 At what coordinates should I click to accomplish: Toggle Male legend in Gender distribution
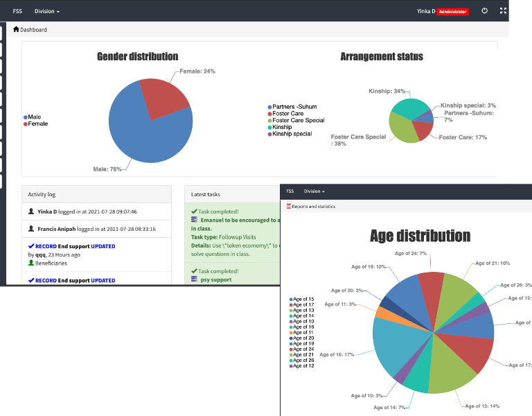pos(33,116)
